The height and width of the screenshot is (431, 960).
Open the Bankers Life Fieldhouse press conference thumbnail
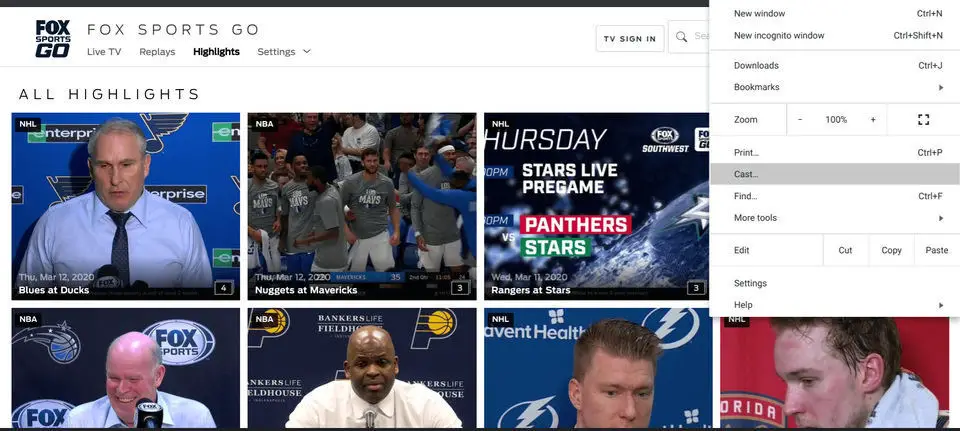(362, 368)
